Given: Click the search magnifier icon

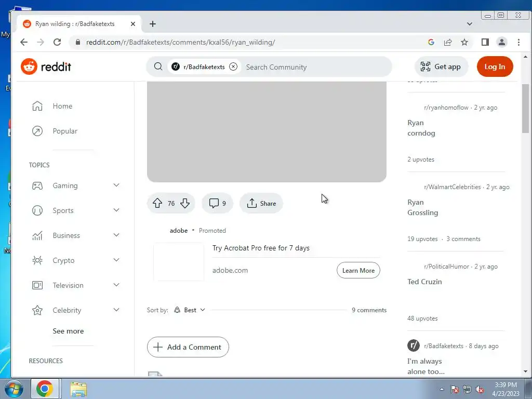Looking at the screenshot, I should click(158, 67).
